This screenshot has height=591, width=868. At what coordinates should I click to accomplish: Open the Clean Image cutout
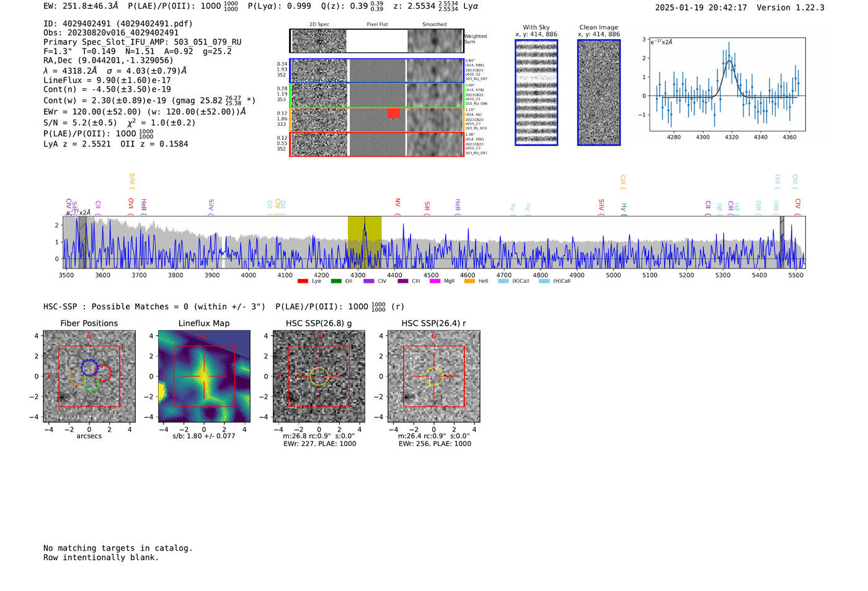tap(599, 92)
